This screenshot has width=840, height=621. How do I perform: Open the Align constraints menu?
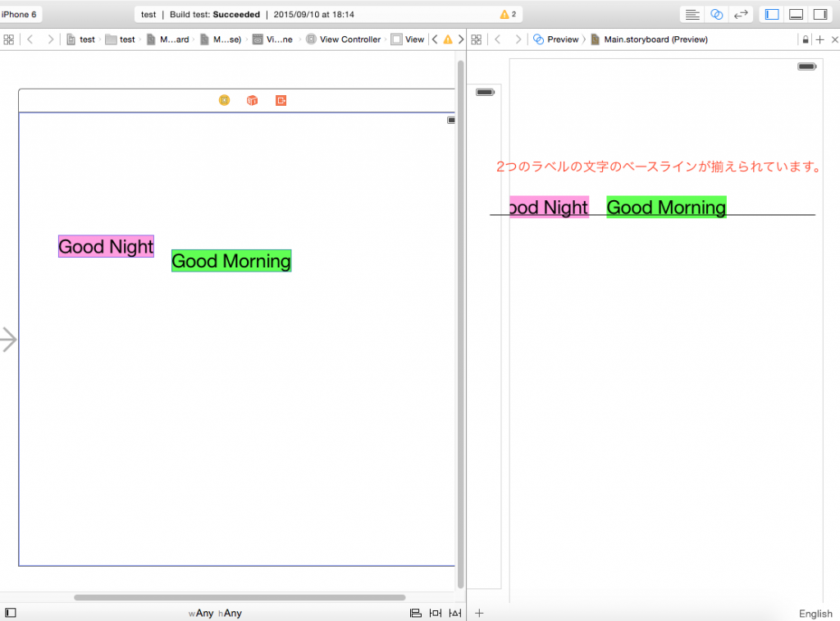click(x=416, y=613)
